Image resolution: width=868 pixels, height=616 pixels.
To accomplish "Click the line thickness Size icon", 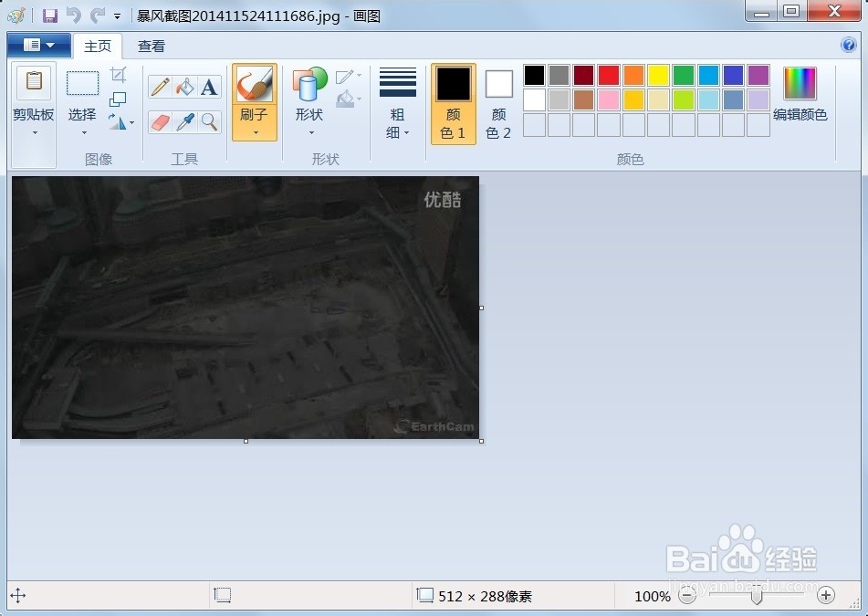I will click(x=397, y=82).
